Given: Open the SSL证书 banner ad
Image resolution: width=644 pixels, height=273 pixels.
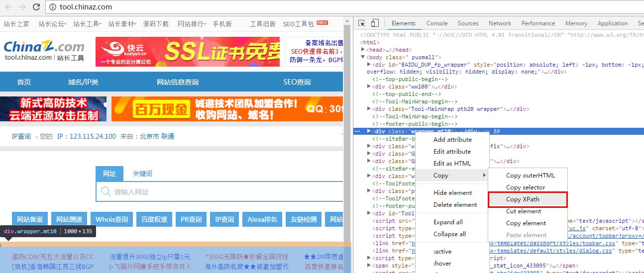Looking at the screenshot, I should pos(188,52).
